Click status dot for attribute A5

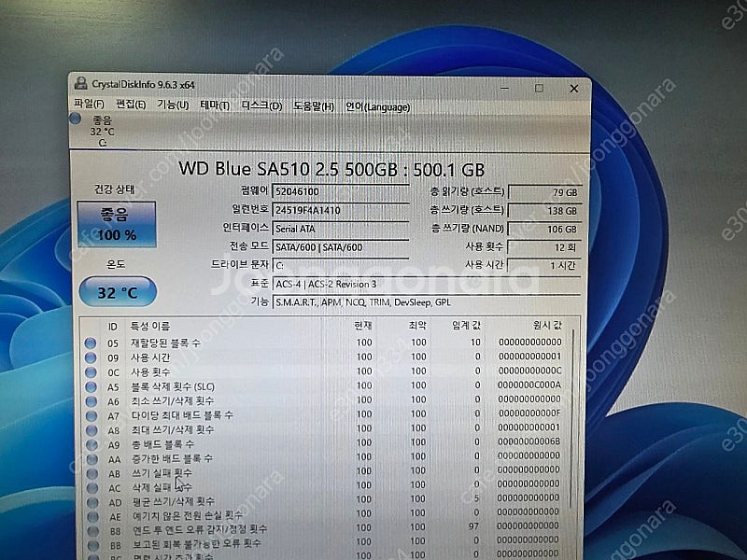91,386
